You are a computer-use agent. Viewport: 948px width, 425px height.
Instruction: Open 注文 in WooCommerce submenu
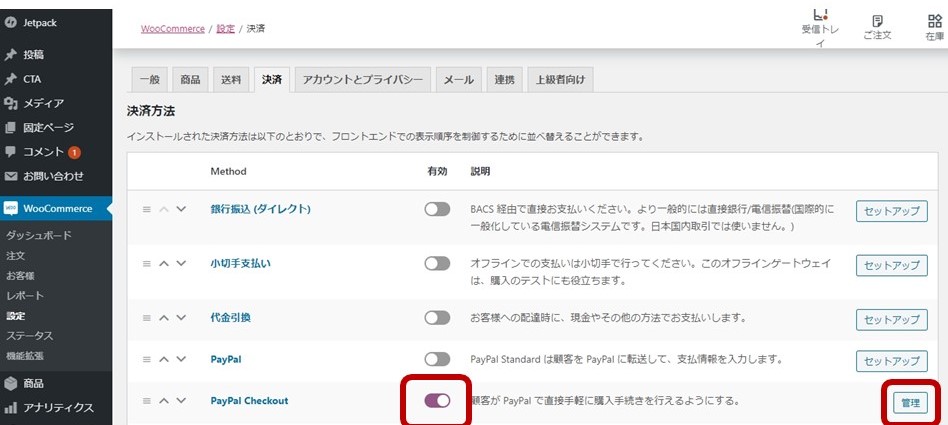point(16,256)
